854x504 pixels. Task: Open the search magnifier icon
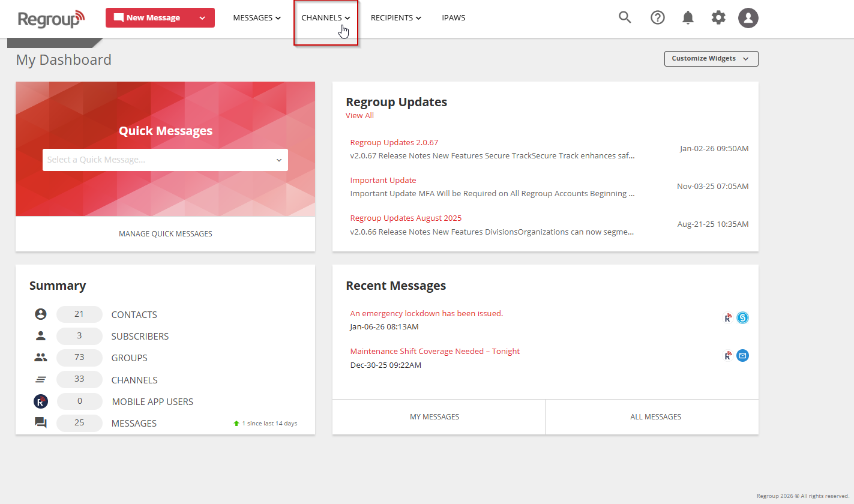625,17
